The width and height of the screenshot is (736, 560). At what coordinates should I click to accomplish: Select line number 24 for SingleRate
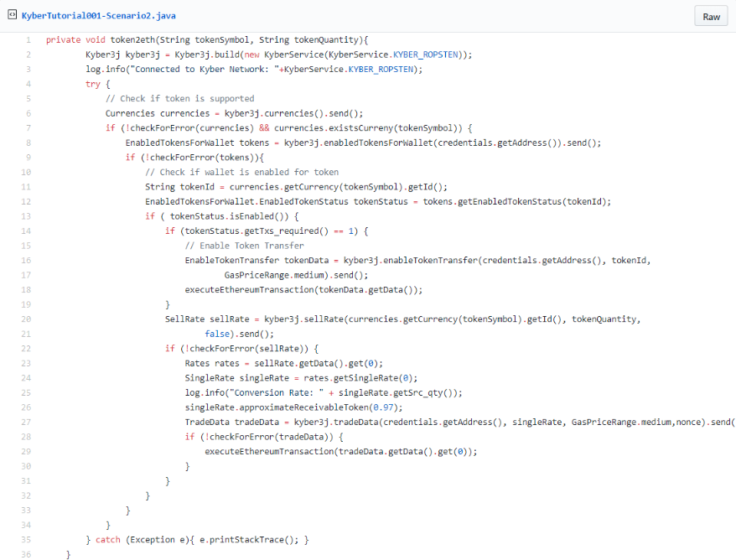(x=26, y=377)
